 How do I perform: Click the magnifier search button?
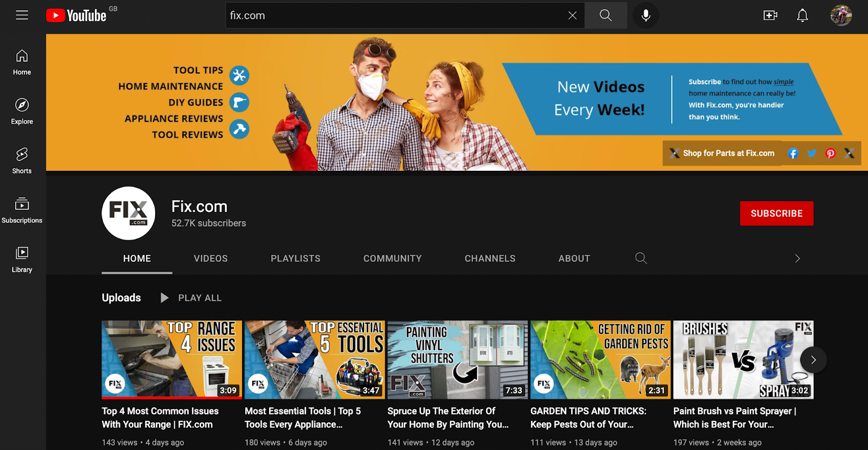[x=605, y=15]
